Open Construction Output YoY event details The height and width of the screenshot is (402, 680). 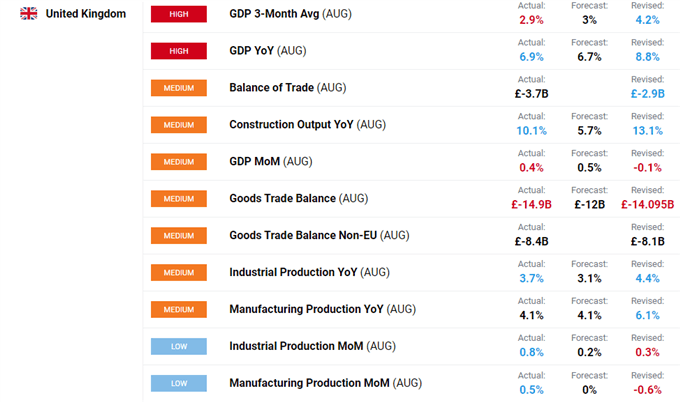click(x=307, y=124)
